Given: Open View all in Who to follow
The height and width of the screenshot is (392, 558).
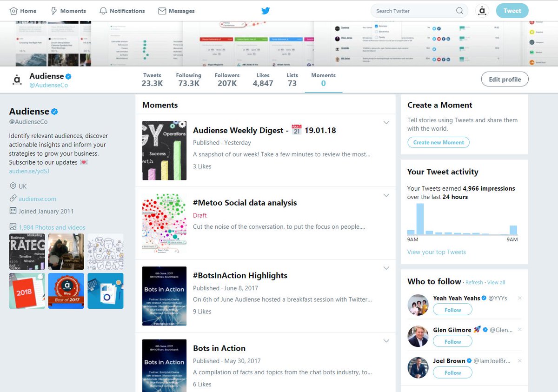Looking at the screenshot, I should [496, 282].
